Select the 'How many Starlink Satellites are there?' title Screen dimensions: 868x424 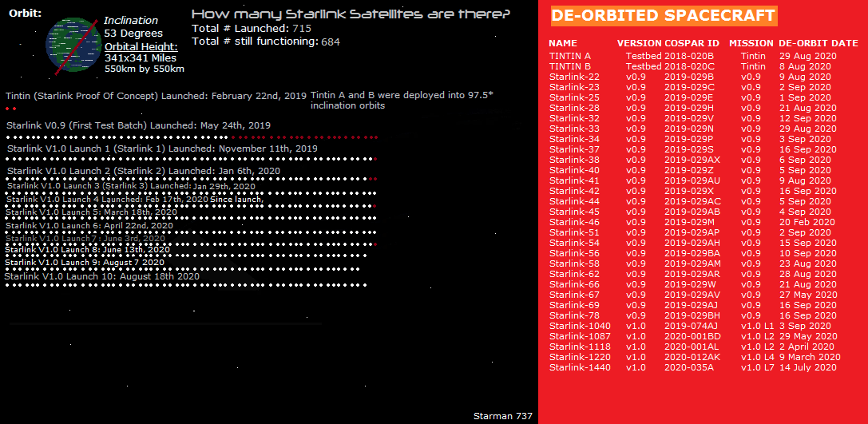[351, 14]
